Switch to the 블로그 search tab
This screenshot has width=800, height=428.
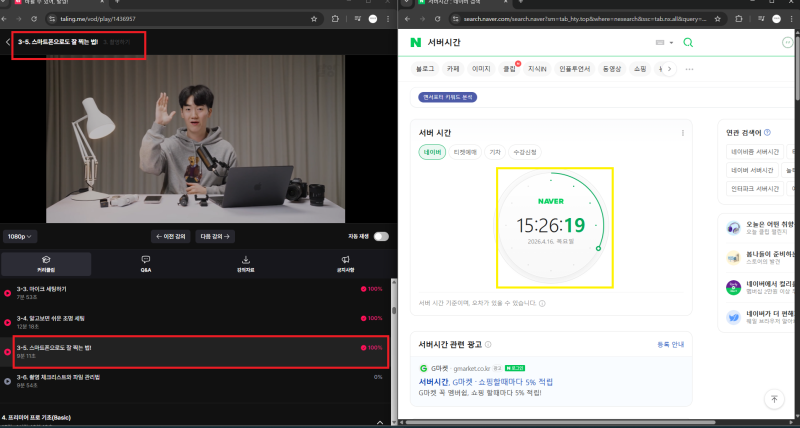425,68
